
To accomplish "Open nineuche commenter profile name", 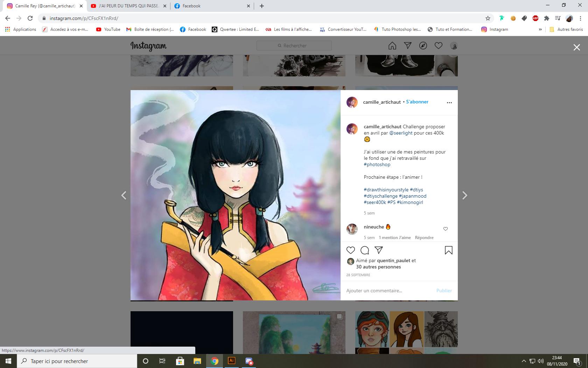I will pyautogui.click(x=374, y=227).
